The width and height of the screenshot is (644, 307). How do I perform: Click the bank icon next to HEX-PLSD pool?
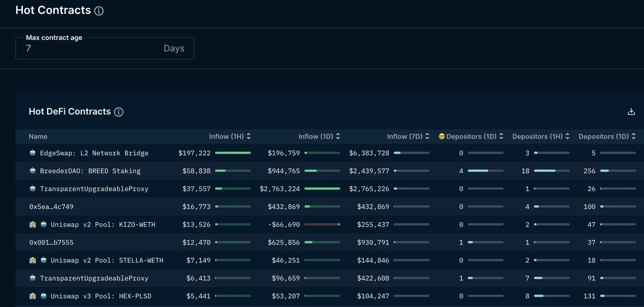(33, 296)
